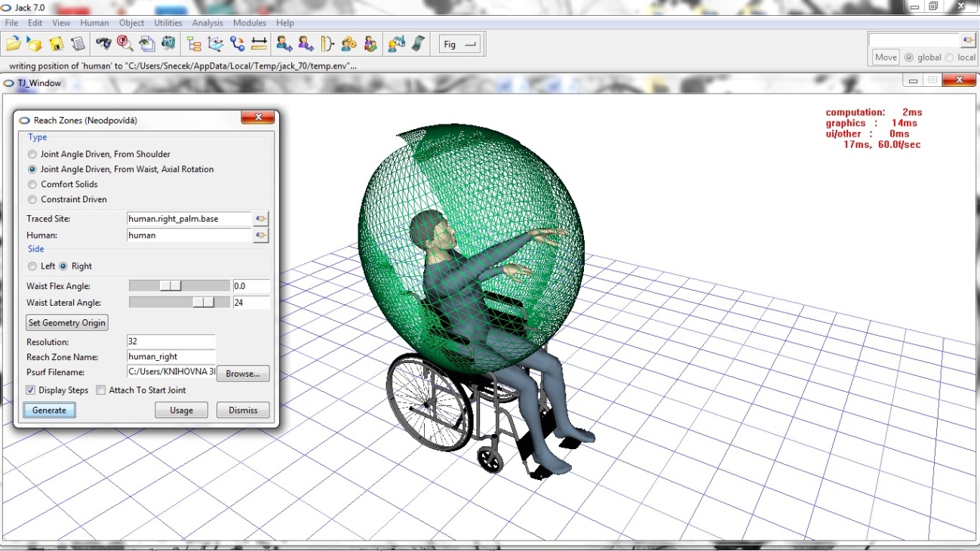Screen dimensions: 980x551
Task: Click the yellow cube with arrow toolbar icon
Action: coord(35,44)
